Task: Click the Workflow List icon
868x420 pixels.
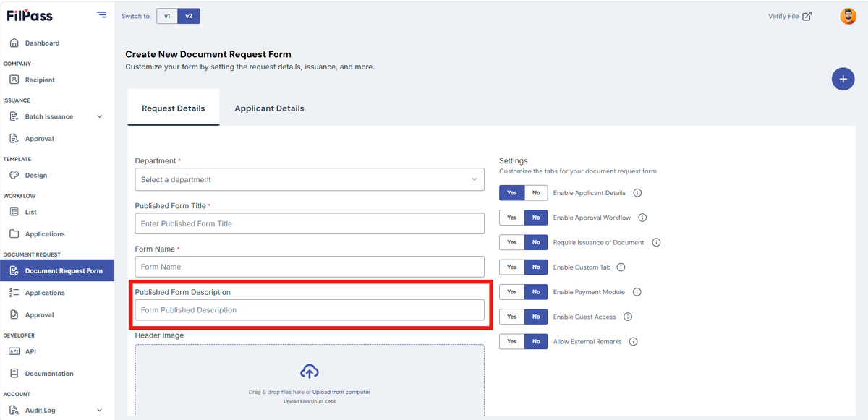Action: (x=14, y=212)
